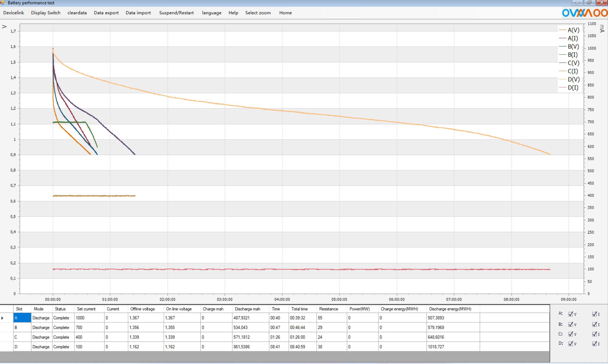Screen dimensions: 608x364
Task: Open the Data export menu
Action: [106, 13]
